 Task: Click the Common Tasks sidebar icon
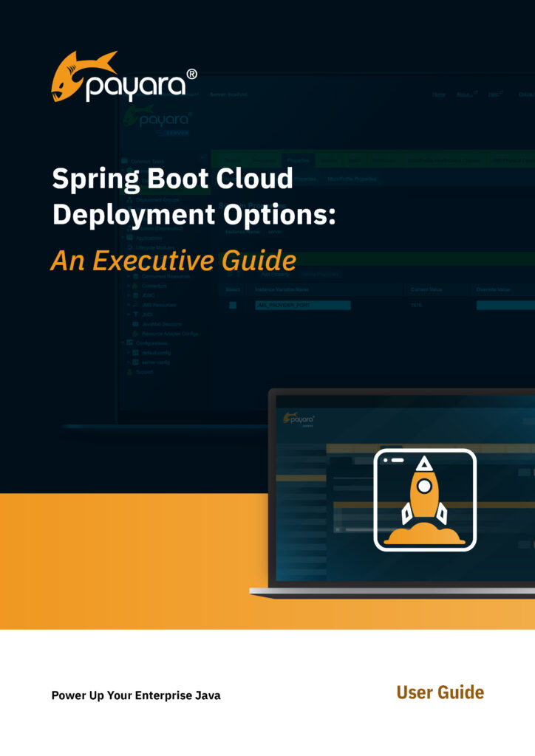pyautogui.click(x=124, y=161)
